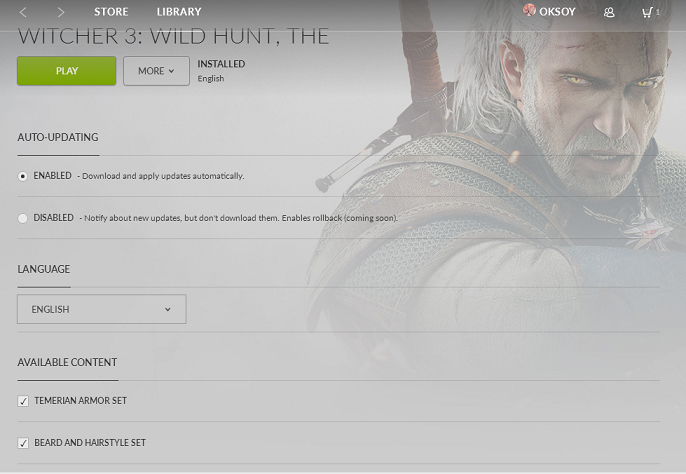Go forward with the right arrow icon

click(61, 12)
